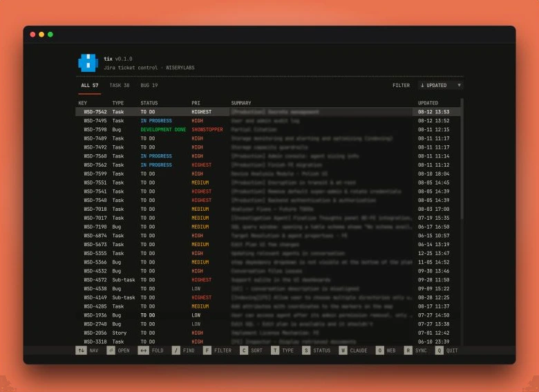Click the KEY column header
The height and width of the screenshot is (392, 539).
tap(82, 103)
